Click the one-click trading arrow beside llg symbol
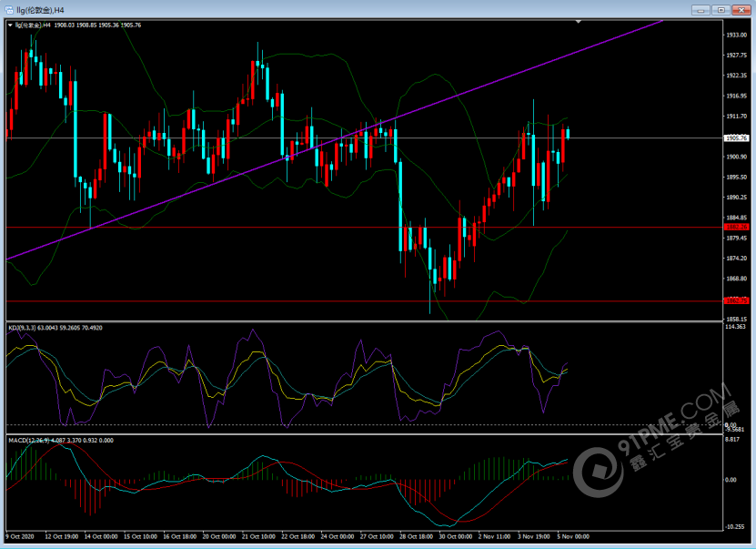This screenshot has height=549, width=756. coord(11,25)
